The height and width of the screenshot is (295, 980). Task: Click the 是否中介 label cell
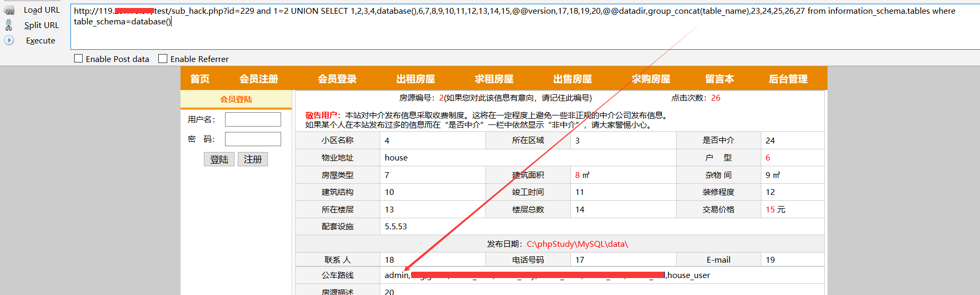click(718, 140)
